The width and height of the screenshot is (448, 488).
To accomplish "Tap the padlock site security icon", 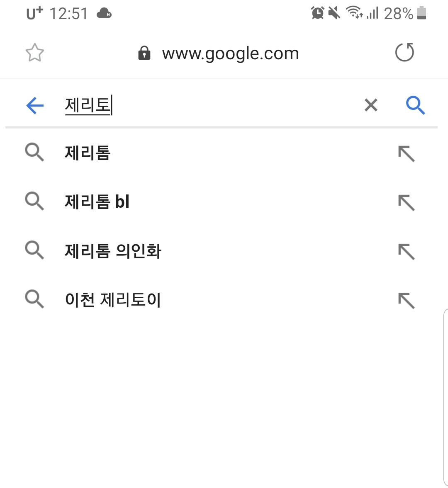I will point(144,53).
